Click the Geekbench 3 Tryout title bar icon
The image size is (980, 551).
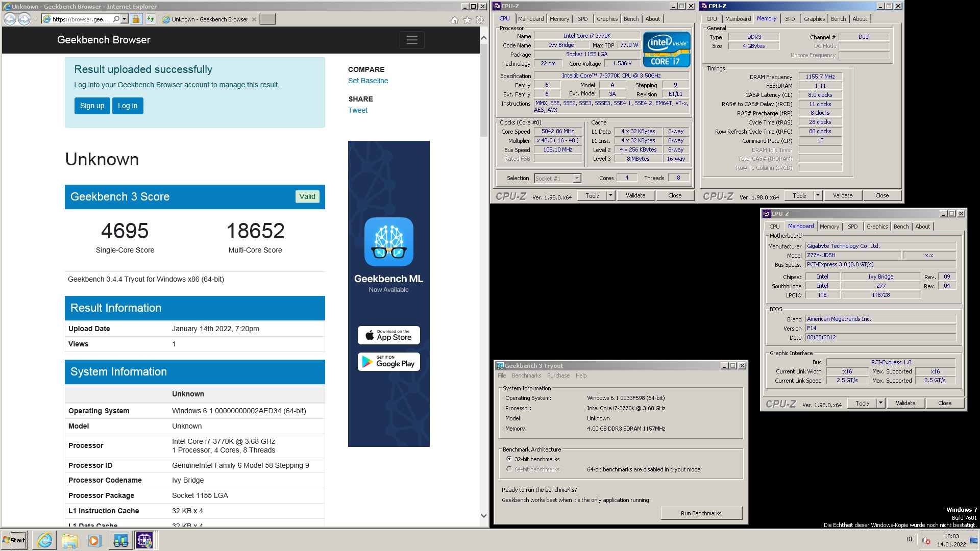click(500, 366)
